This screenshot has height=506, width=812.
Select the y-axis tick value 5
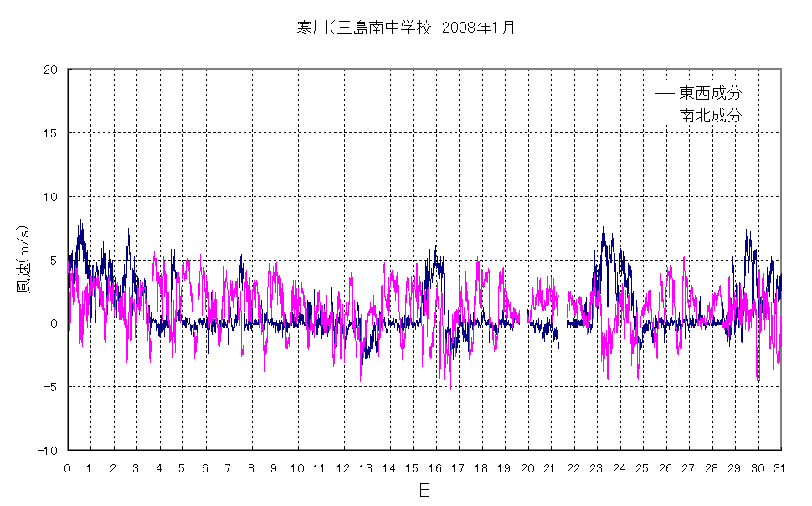point(54,261)
